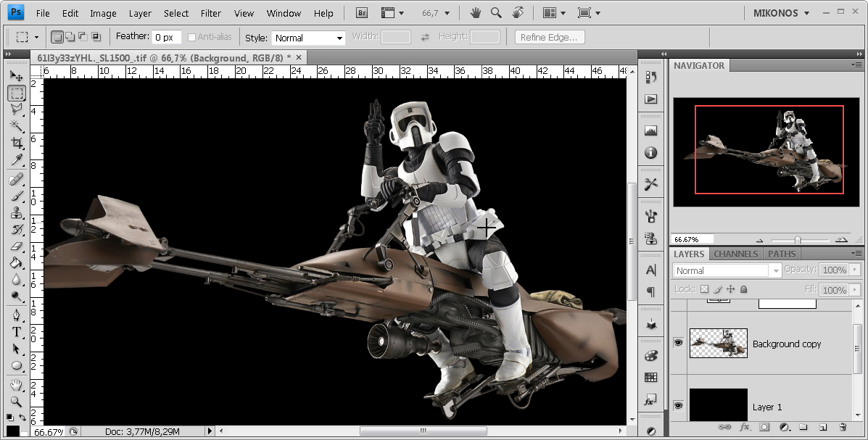868x440 pixels.
Task: Delete layer using the trash icon
Action: 843,427
